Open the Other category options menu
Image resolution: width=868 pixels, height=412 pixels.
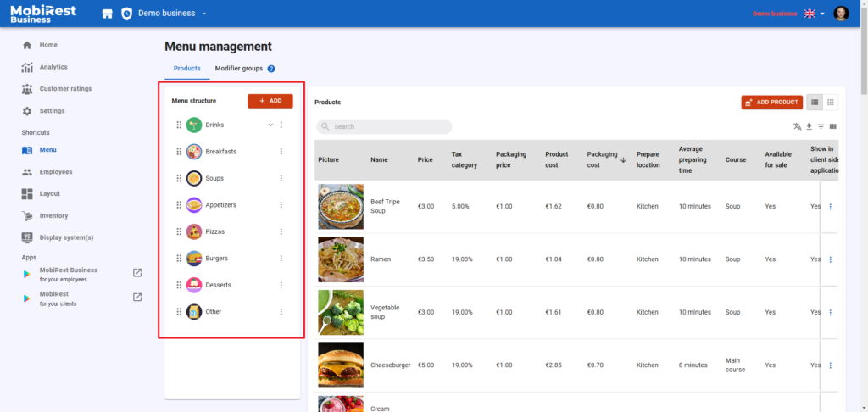[281, 312]
